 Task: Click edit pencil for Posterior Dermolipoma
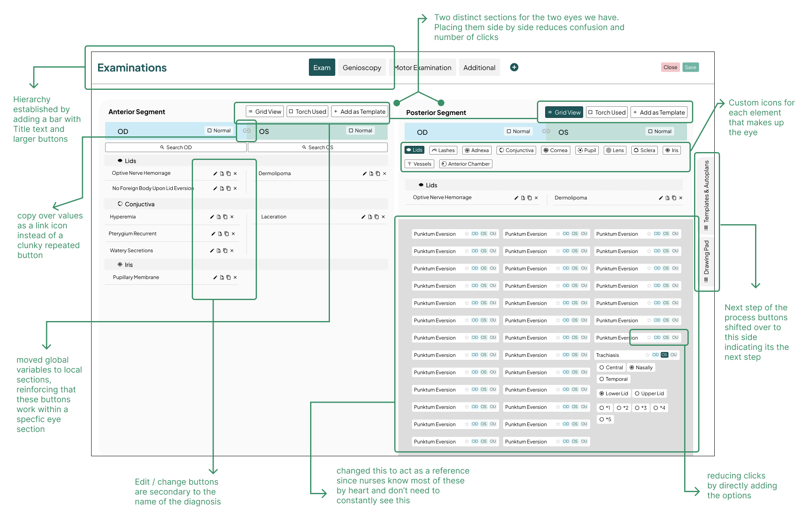(661, 198)
